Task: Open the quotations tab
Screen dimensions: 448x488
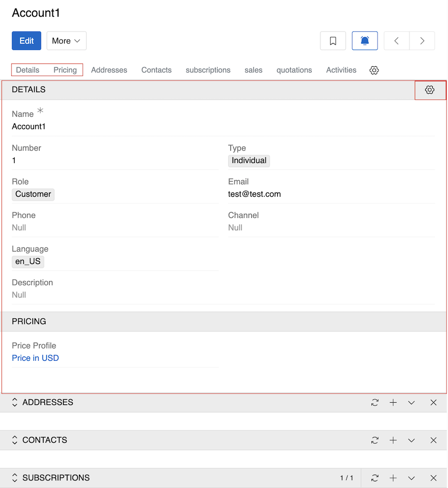Action: click(x=294, y=70)
